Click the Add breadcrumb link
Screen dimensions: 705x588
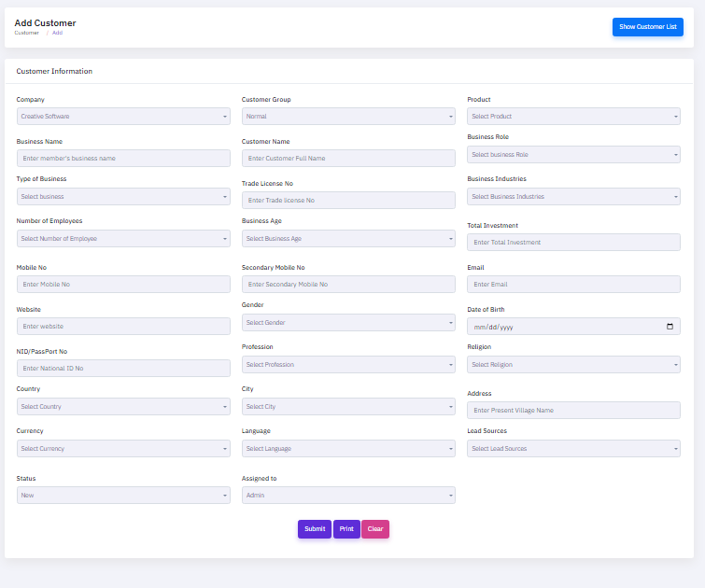tap(57, 33)
